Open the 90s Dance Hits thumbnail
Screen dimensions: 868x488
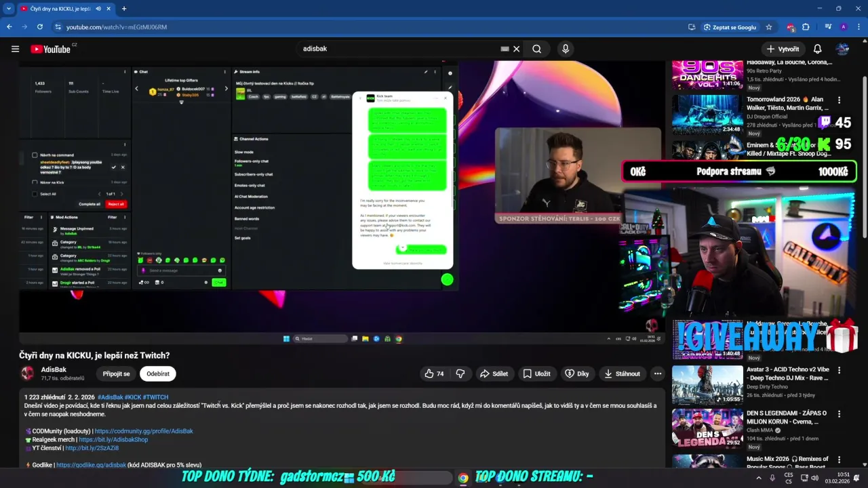(x=707, y=75)
